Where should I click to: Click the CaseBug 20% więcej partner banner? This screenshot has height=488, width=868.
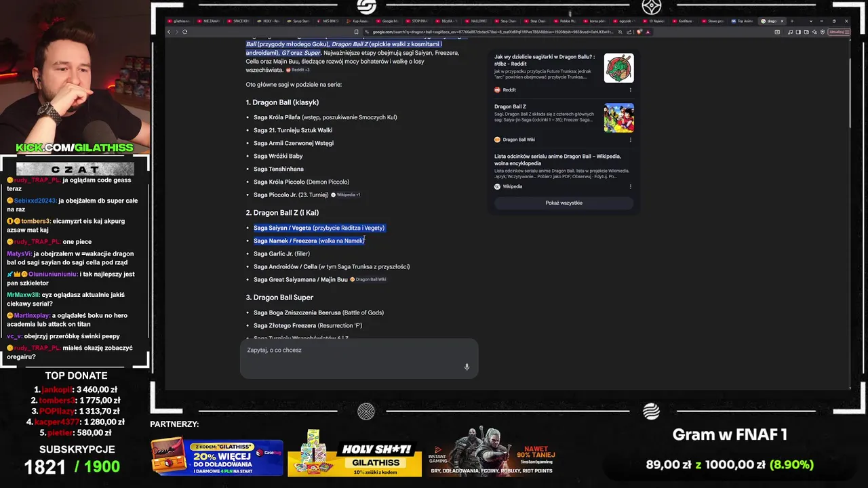(217, 457)
